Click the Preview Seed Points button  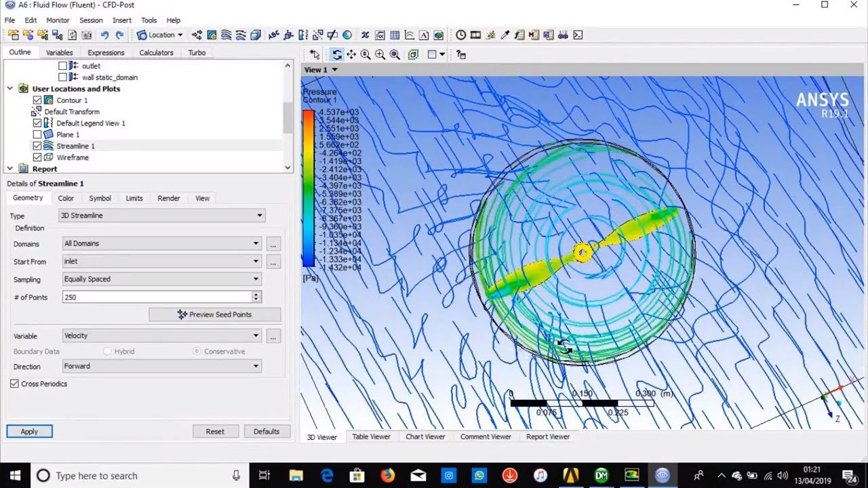click(215, 314)
